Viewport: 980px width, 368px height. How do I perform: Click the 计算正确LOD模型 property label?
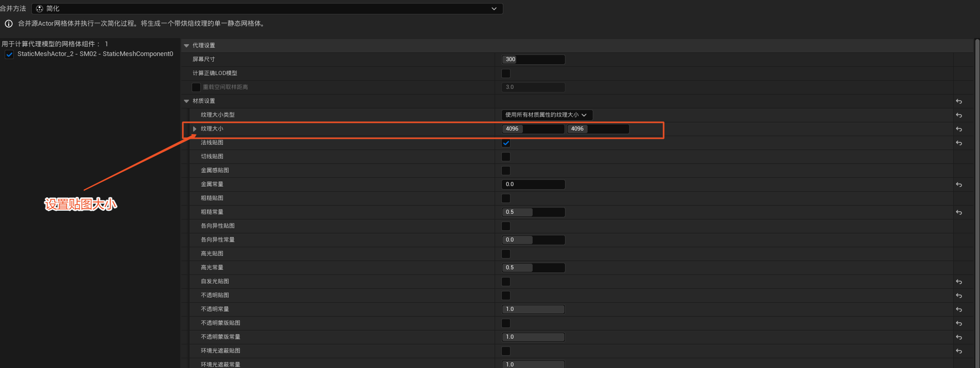click(215, 73)
